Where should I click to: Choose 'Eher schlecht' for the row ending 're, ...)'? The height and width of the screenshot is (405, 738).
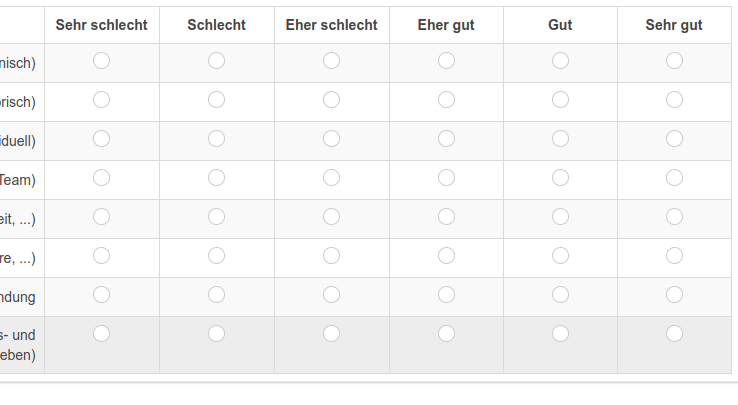[331, 256]
